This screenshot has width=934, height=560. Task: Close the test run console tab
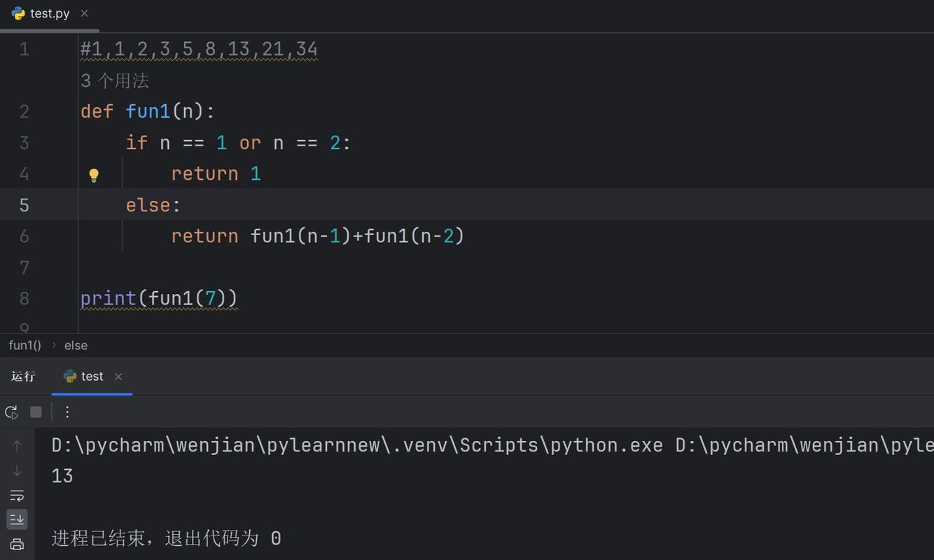[x=118, y=377]
